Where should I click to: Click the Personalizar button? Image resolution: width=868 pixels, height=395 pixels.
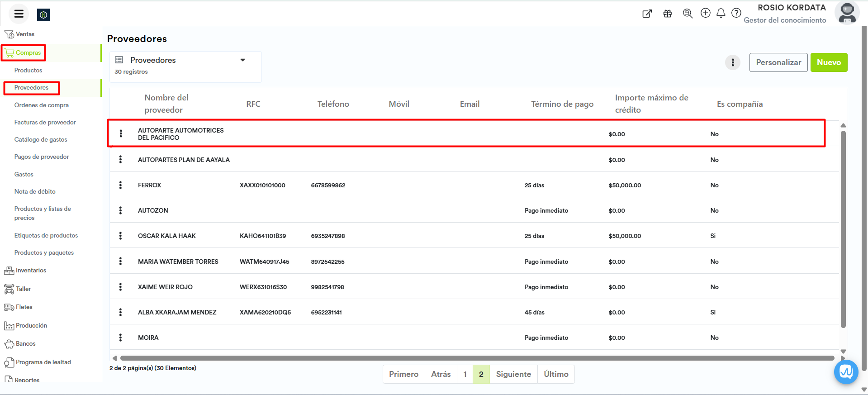tap(778, 62)
